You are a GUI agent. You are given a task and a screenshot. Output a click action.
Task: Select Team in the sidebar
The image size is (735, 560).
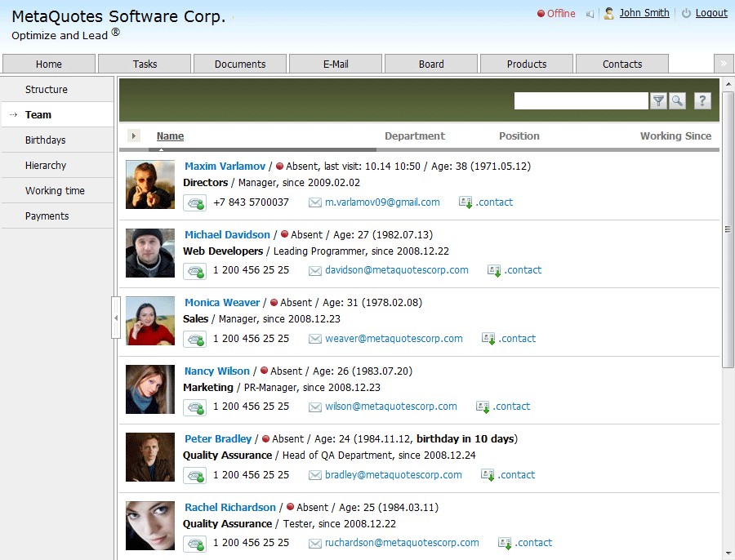coord(58,115)
